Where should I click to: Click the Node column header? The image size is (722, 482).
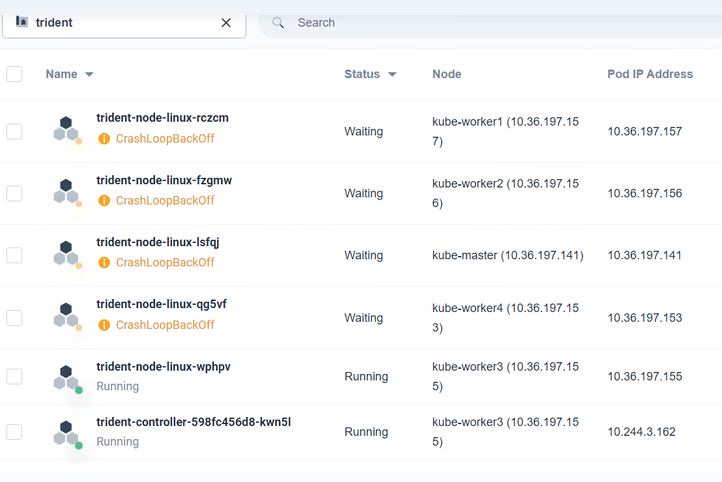click(446, 74)
